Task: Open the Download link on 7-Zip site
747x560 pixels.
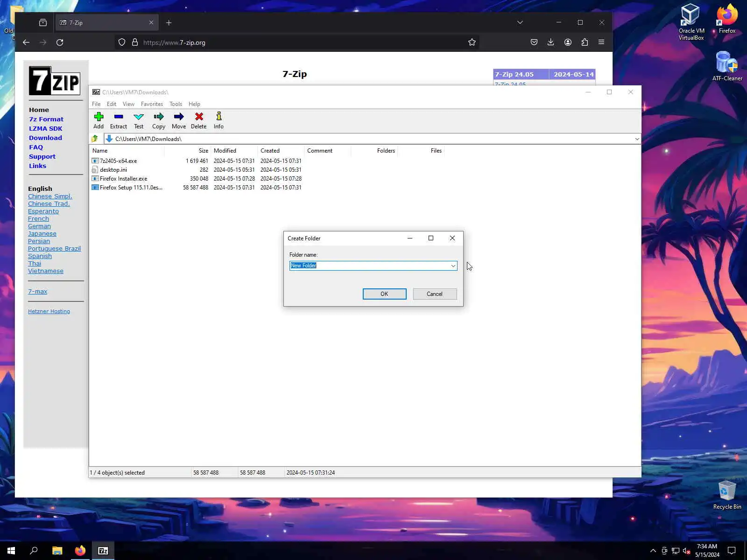Action: [x=45, y=138]
